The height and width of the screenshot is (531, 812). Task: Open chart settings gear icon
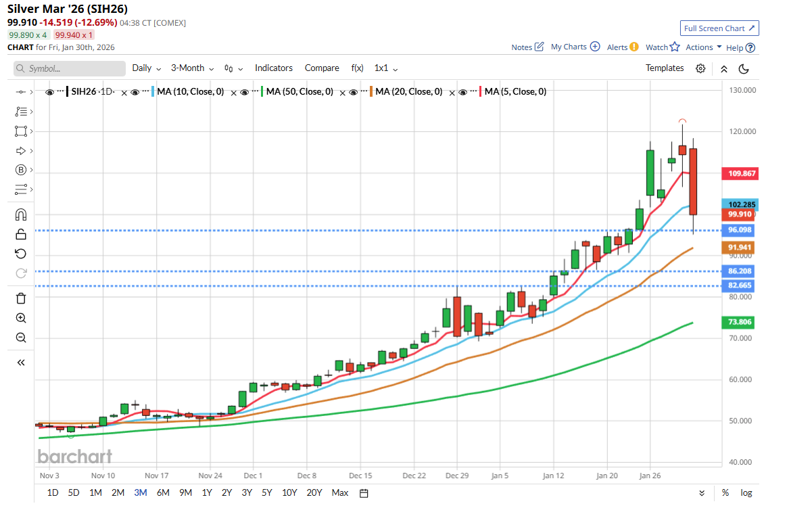point(700,68)
